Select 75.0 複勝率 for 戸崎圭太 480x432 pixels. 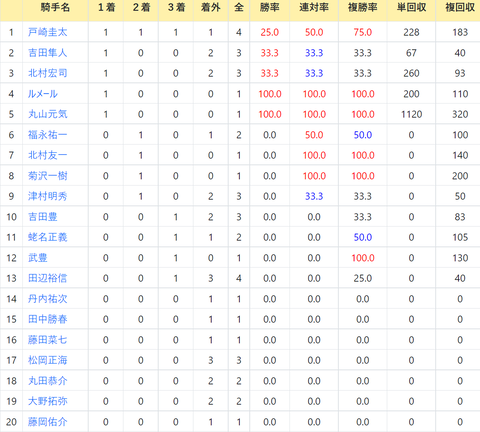coord(363,32)
